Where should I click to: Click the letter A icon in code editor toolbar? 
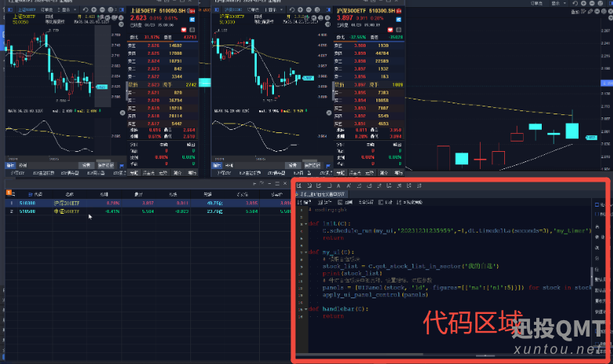click(x=338, y=186)
